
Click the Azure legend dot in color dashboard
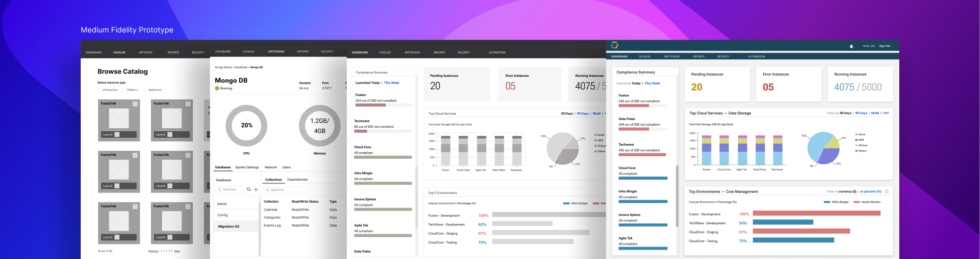click(x=856, y=134)
